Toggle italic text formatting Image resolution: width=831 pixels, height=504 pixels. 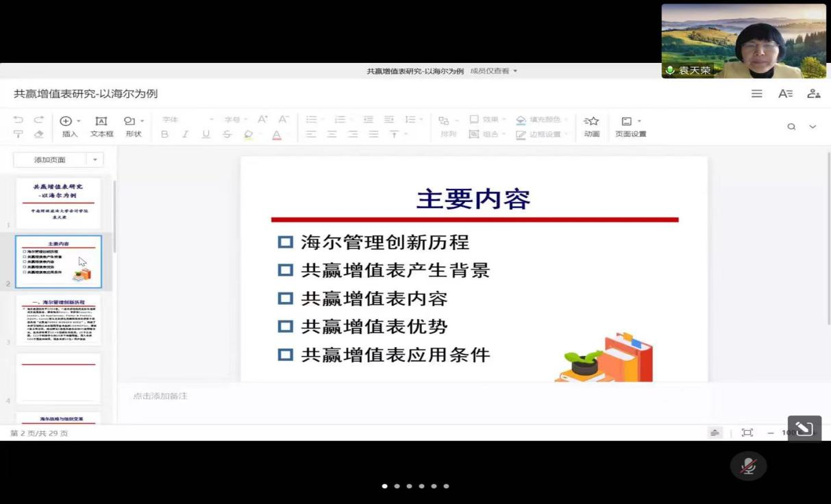click(185, 134)
